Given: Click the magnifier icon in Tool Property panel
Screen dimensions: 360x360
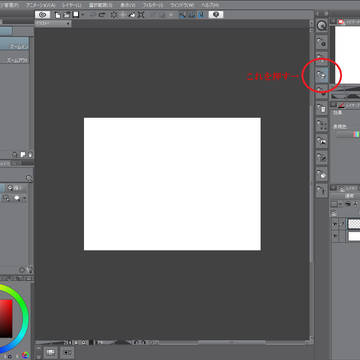Looking at the screenshot, I should tap(29, 178).
